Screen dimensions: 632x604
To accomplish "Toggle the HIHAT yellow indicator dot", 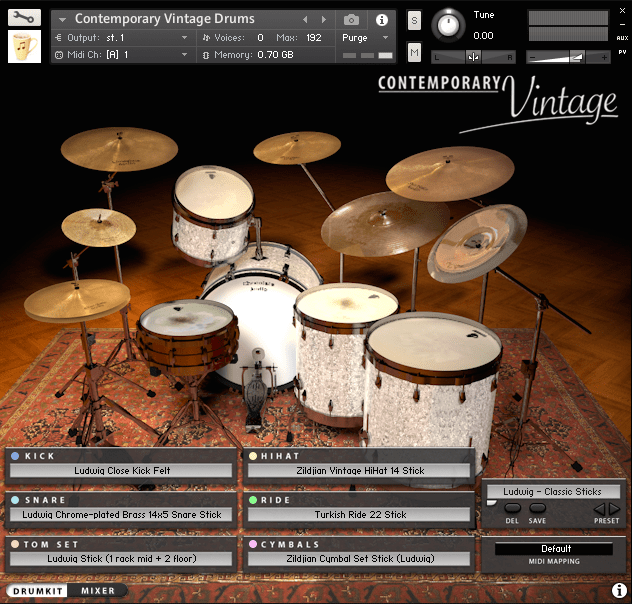I will coord(253,456).
